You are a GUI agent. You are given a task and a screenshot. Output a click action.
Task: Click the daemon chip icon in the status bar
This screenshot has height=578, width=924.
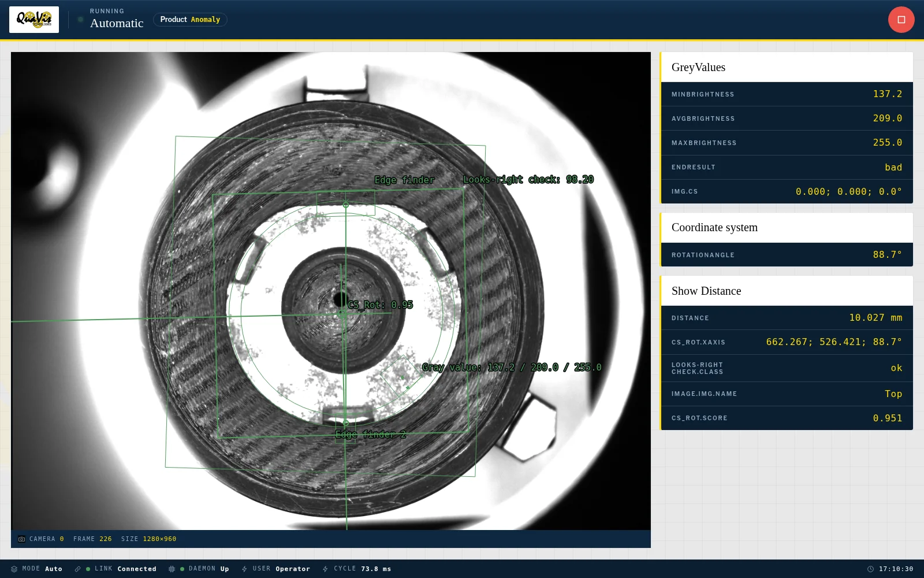[172, 569]
